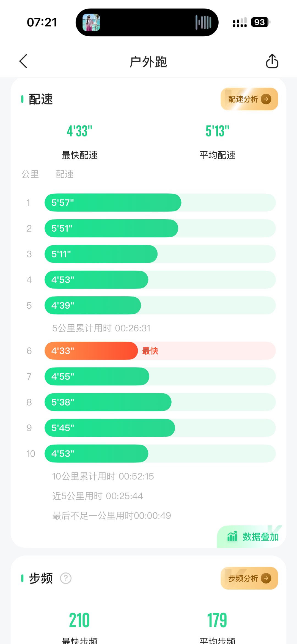The height and width of the screenshot is (644, 297).
Task: Tap the 最快配速 4'33" summary value
Action: (x=79, y=131)
